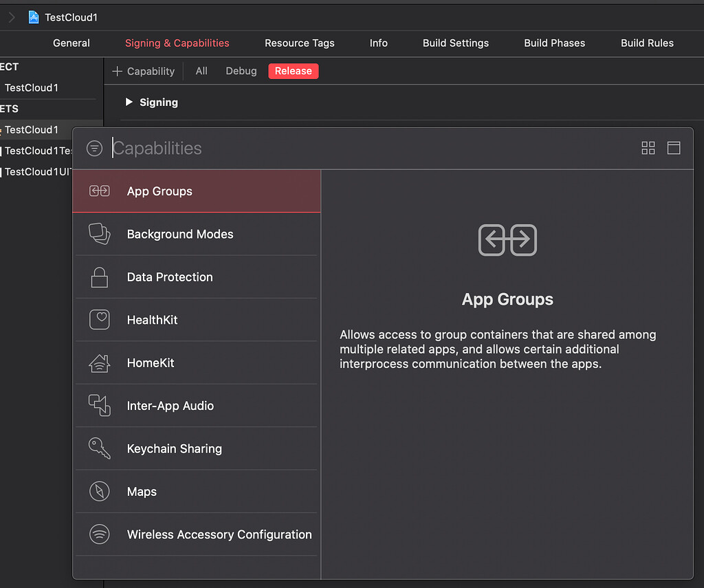The width and height of the screenshot is (704, 588).
Task: Click the HealthKit heart icon
Action: [x=99, y=320]
